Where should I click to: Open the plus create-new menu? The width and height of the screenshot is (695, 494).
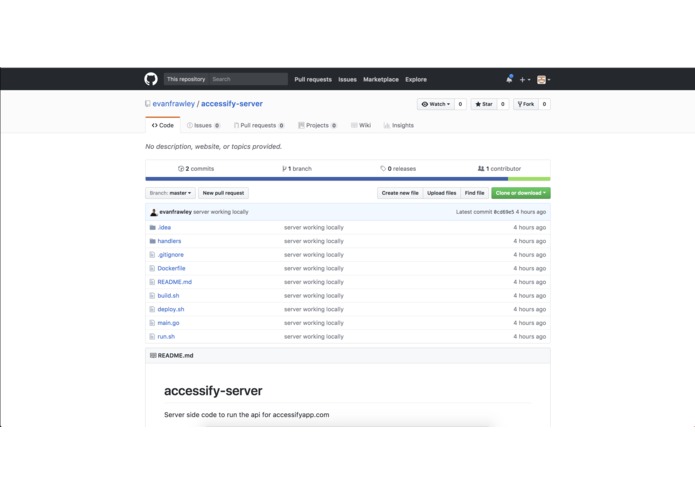(525, 80)
